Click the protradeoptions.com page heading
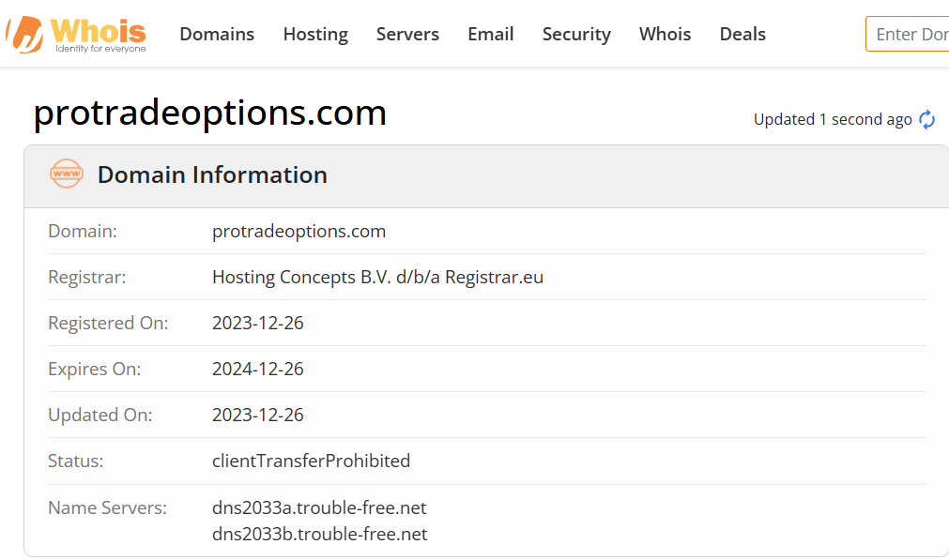Image resolution: width=949 pixels, height=560 pixels. (210, 113)
